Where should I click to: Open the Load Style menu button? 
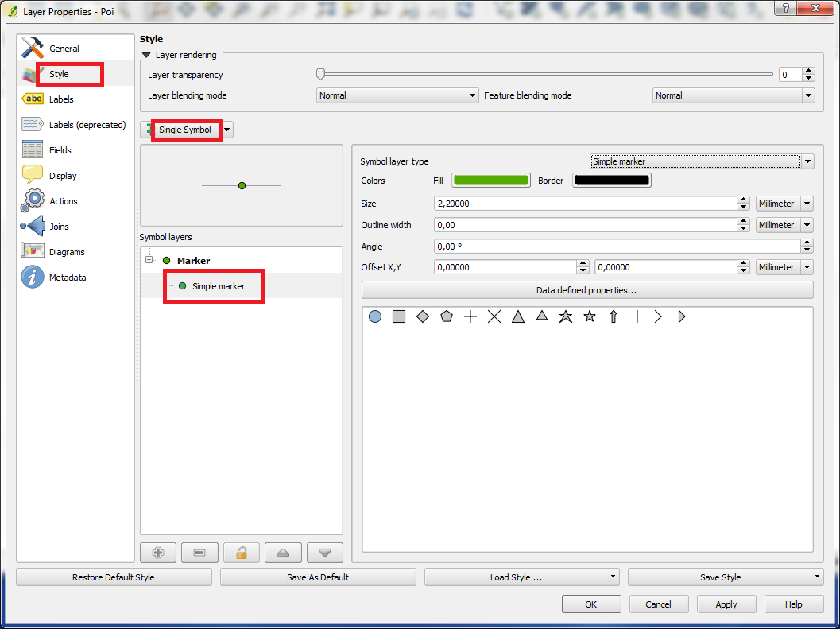click(x=522, y=577)
